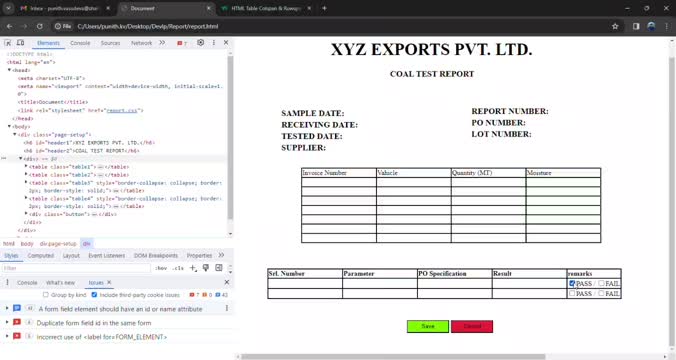Viewport: 676px width, 360px height.
Task: Collapse the div page-setup node
Action: [x=15, y=135]
